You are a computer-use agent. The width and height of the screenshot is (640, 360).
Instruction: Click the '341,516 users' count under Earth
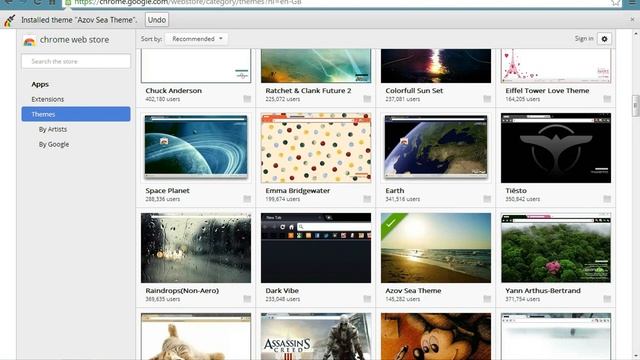[x=402, y=199]
